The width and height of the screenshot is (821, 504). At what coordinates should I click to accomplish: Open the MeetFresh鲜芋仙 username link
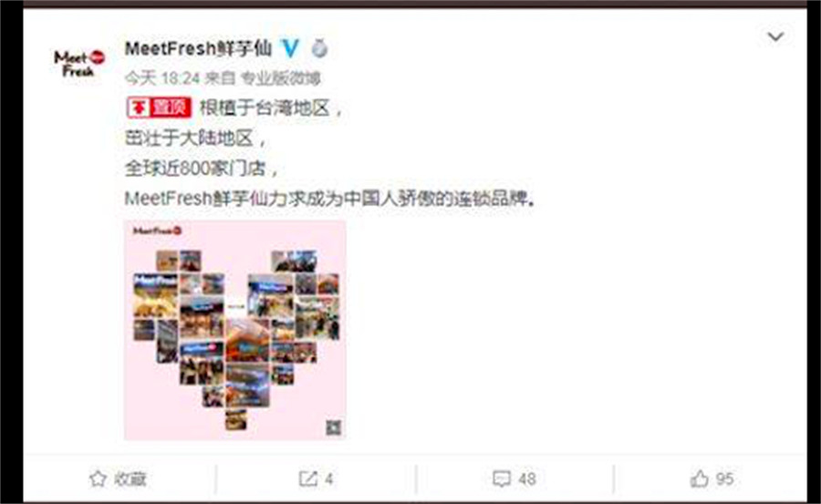pyautogui.click(x=198, y=48)
